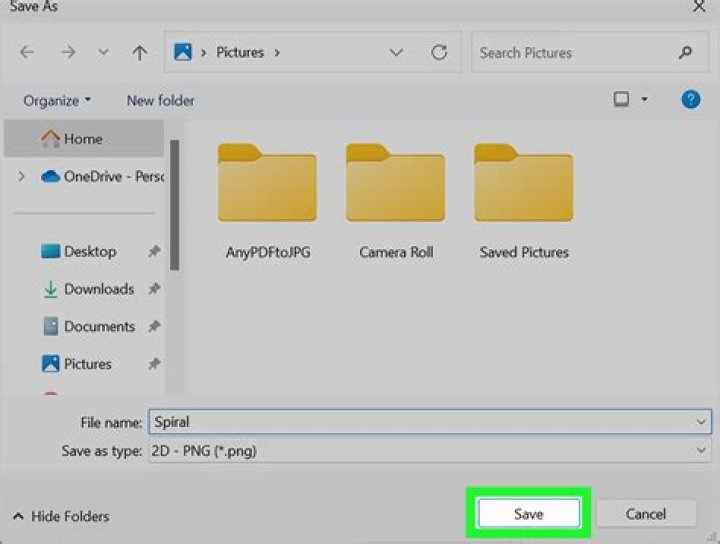Expand chevron after Pictures in path

277,53
